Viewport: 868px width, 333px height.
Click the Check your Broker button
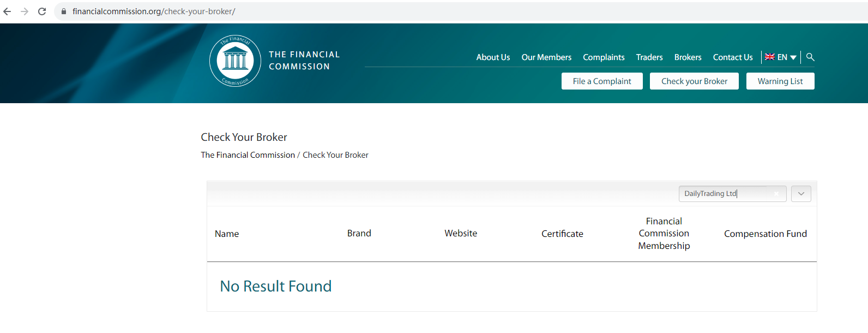(694, 81)
